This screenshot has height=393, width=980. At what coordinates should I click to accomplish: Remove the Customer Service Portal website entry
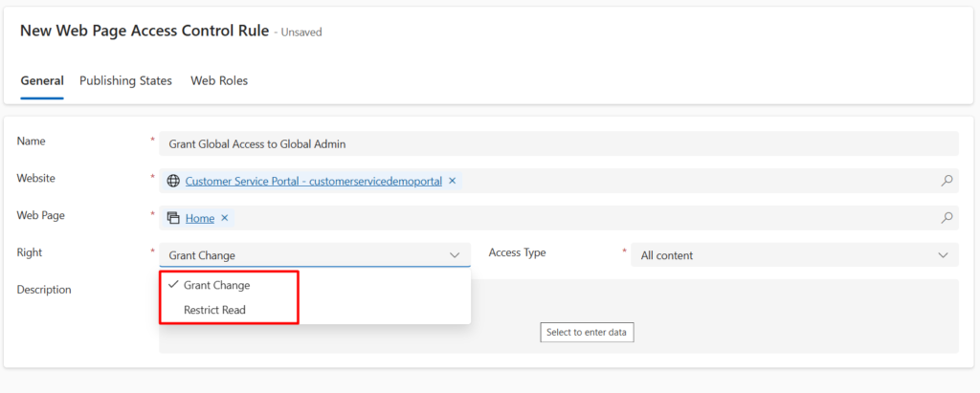[x=453, y=181]
